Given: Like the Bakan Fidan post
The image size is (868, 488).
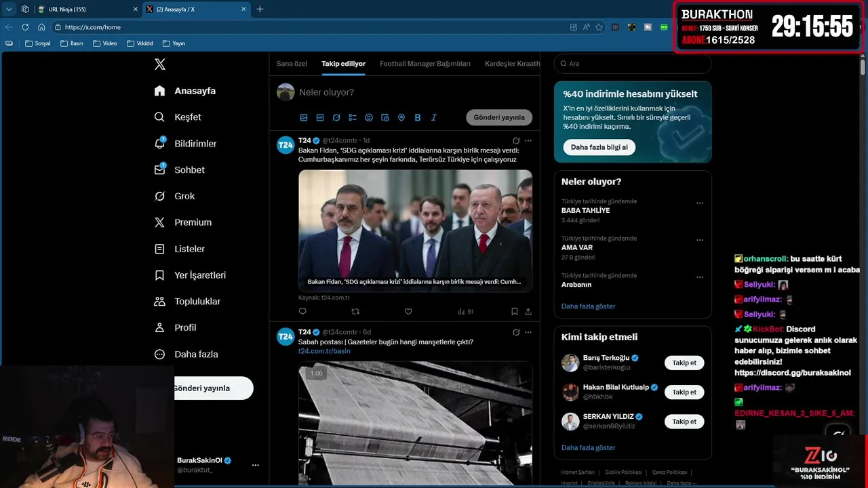Looking at the screenshot, I should click(x=408, y=312).
